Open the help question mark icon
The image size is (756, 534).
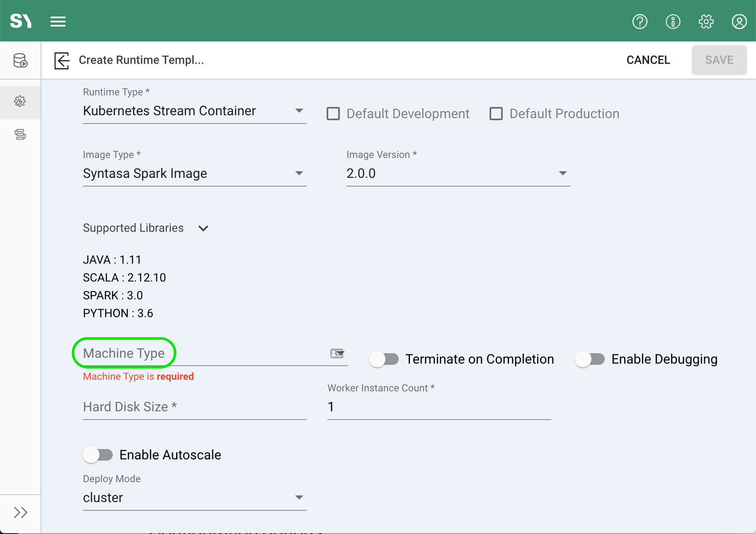[640, 21]
